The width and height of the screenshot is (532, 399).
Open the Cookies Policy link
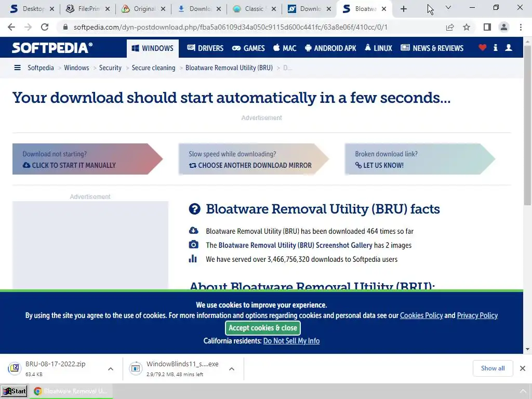[x=421, y=315]
